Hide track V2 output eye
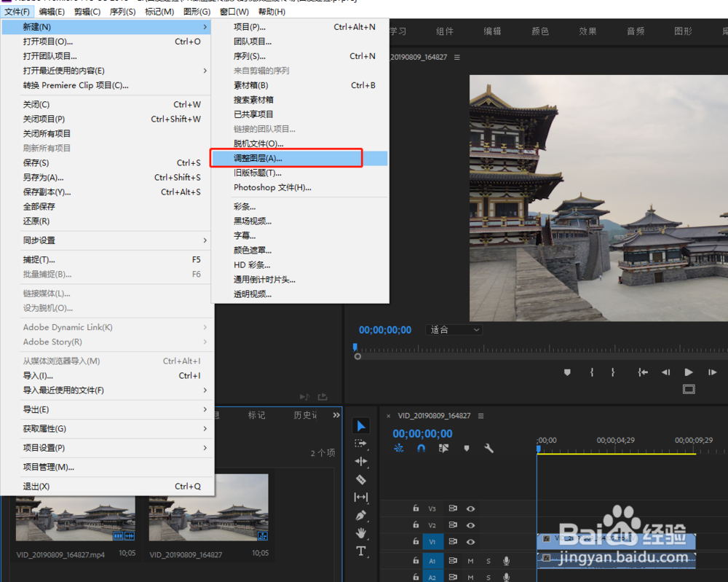This screenshot has height=582, width=728. 470,525
